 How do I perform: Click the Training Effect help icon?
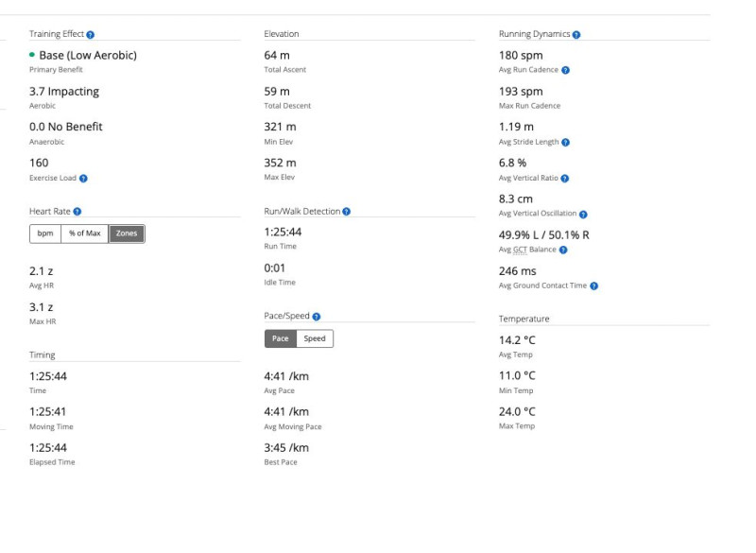(x=90, y=34)
